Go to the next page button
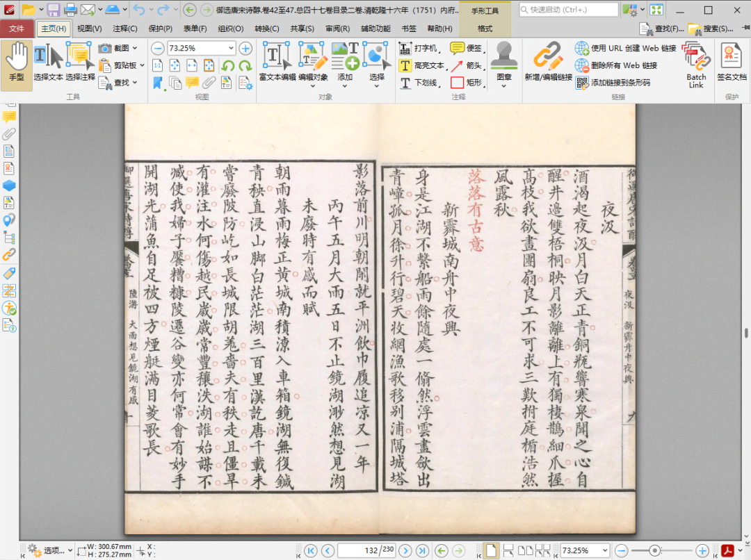The width and height of the screenshot is (751, 560). [x=406, y=550]
